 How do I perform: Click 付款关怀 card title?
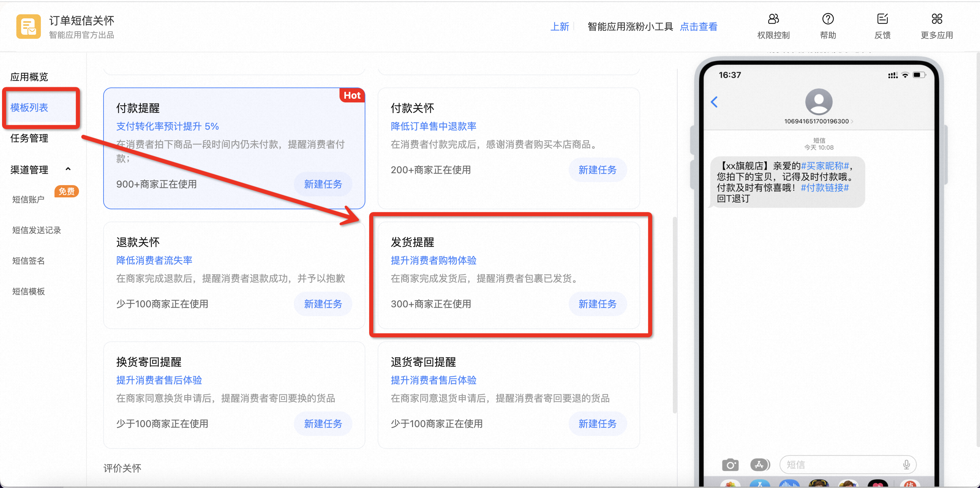pos(412,108)
